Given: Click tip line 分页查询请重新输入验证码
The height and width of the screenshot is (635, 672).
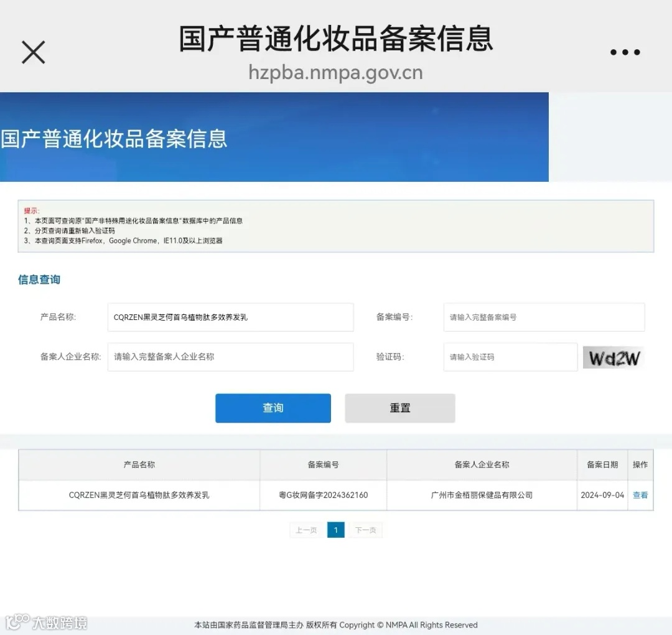Looking at the screenshot, I should point(70,231).
